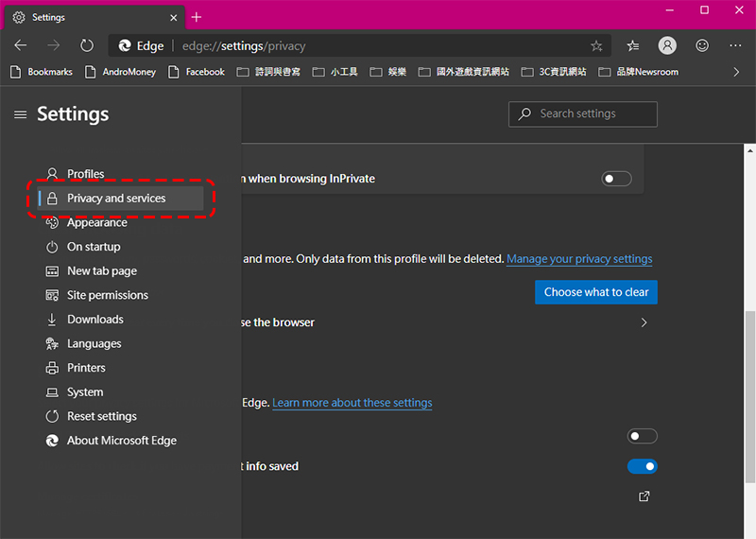Follow the Manage your privacy settings link

pyautogui.click(x=579, y=259)
